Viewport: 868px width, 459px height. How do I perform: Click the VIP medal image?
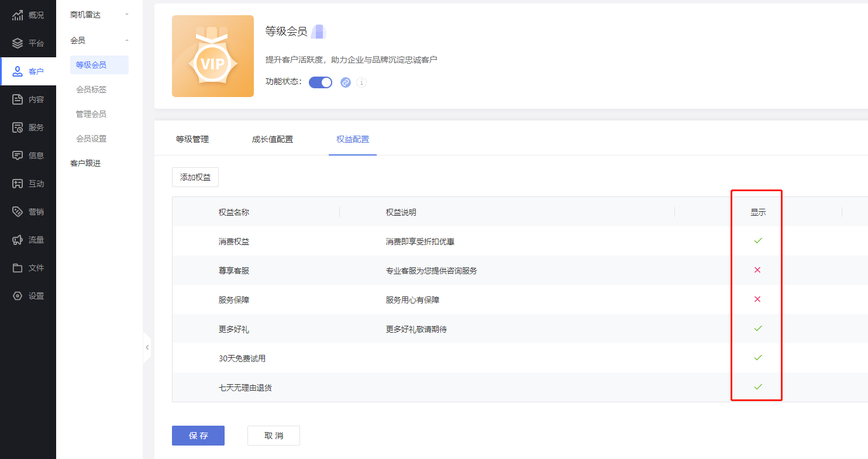coord(213,56)
